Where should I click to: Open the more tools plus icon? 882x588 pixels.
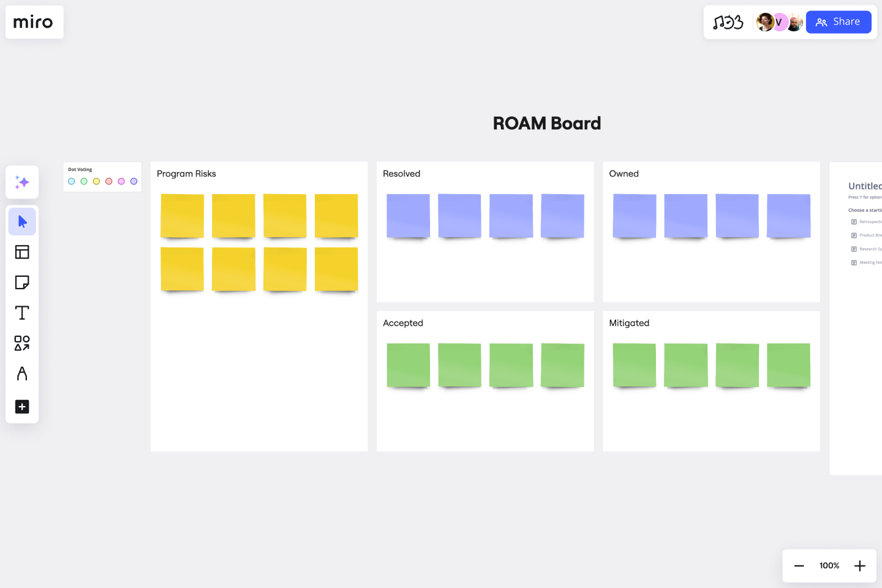[x=22, y=407]
